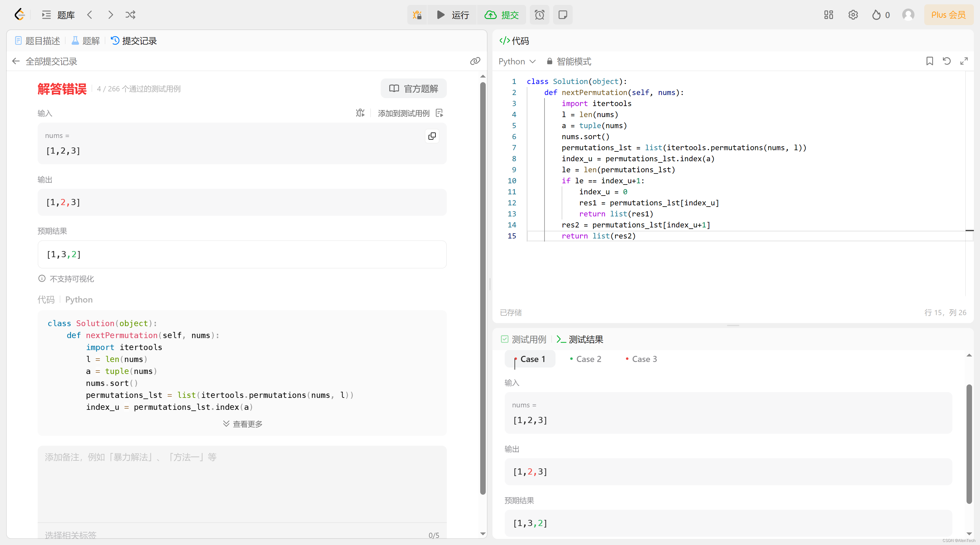Click the LeetCode logo icon

[19, 15]
